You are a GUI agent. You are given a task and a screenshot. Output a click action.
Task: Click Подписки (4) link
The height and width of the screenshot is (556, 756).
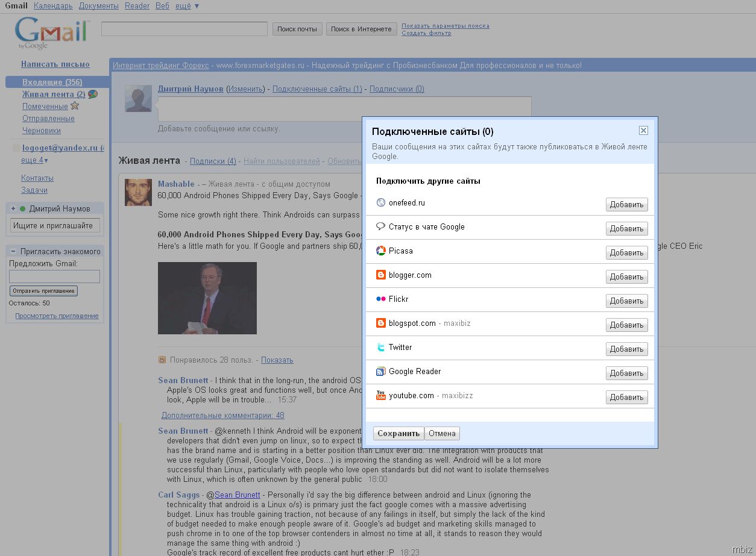213,161
